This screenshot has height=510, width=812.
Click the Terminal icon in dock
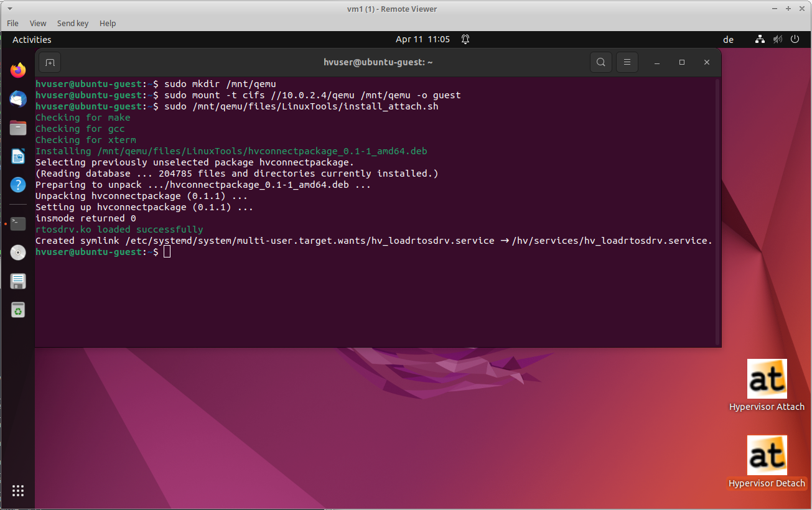pyautogui.click(x=18, y=223)
